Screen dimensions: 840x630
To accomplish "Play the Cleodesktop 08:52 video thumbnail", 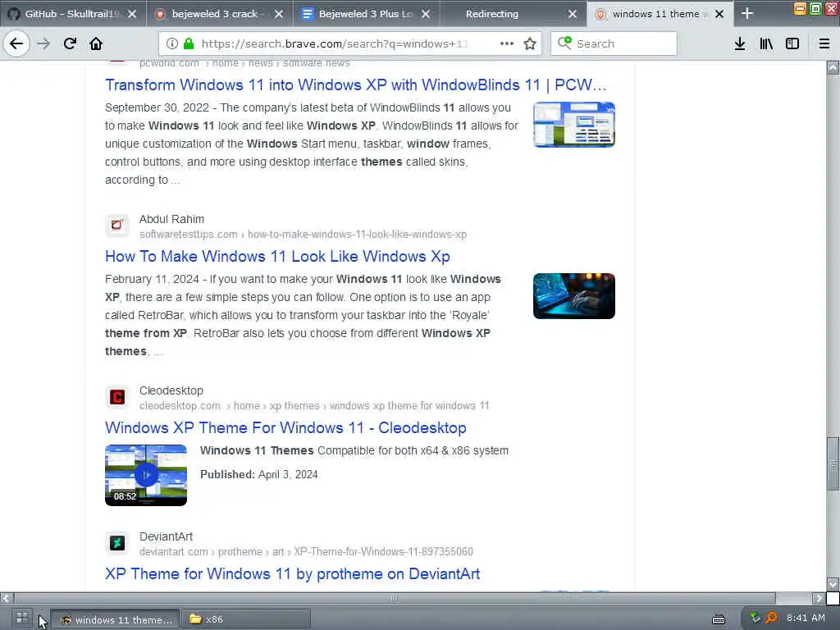I will [x=146, y=475].
